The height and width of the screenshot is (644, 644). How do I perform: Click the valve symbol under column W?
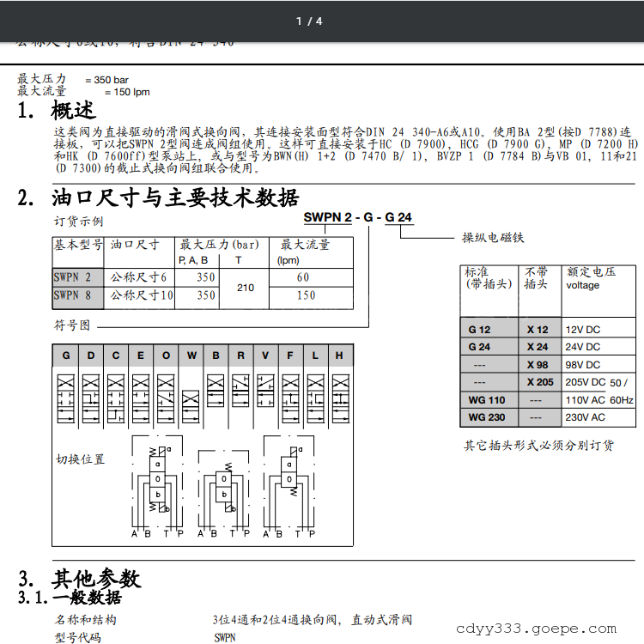click(x=191, y=399)
